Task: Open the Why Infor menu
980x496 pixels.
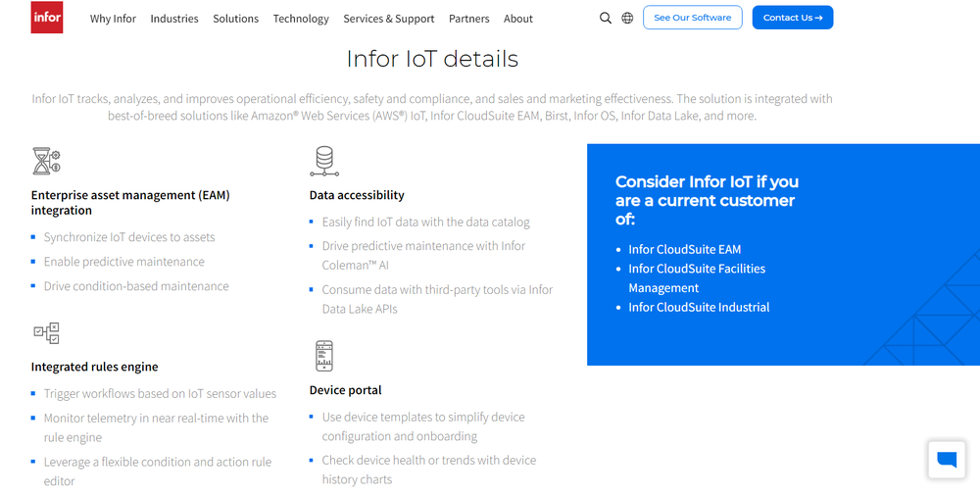Action: click(113, 19)
